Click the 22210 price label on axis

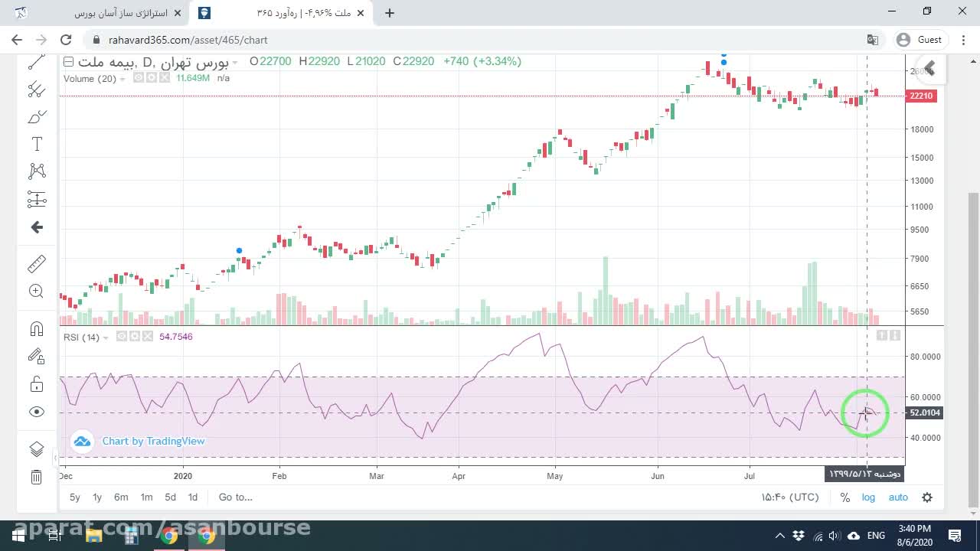coord(921,96)
